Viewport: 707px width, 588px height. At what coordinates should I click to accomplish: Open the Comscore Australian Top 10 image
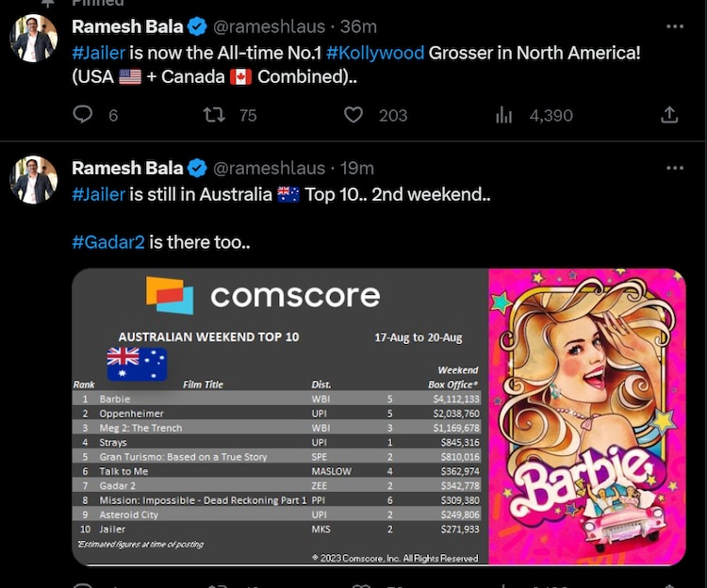377,416
